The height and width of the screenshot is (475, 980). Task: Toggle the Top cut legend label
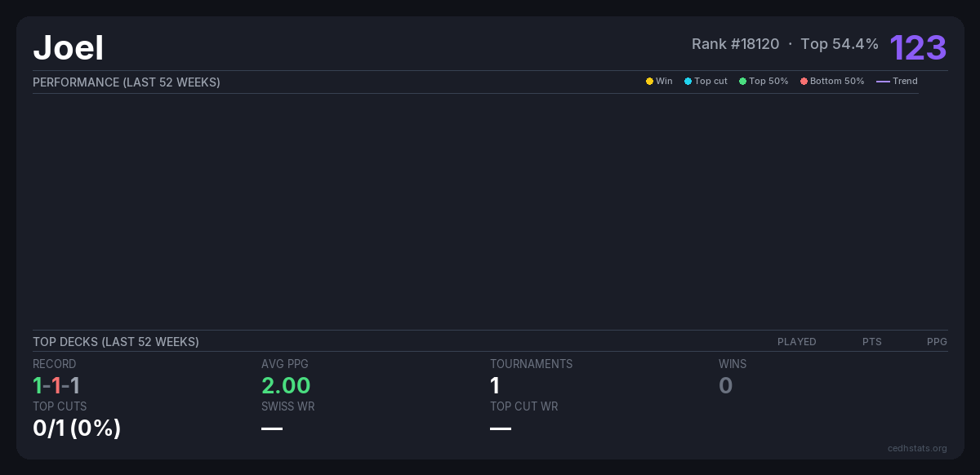[710, 82]
